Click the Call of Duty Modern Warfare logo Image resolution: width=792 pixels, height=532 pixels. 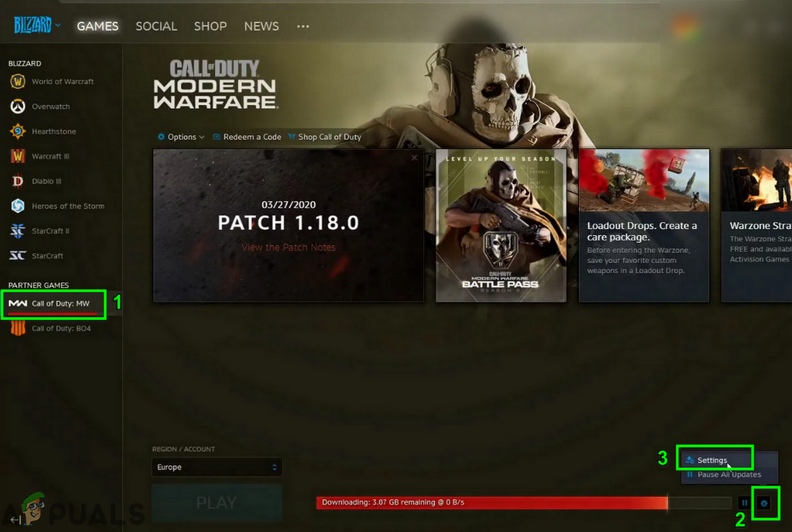216,84
